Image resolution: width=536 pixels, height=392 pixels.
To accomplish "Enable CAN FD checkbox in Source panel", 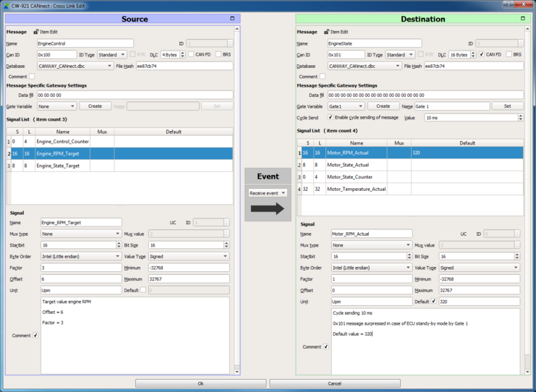I will (192, 54).
